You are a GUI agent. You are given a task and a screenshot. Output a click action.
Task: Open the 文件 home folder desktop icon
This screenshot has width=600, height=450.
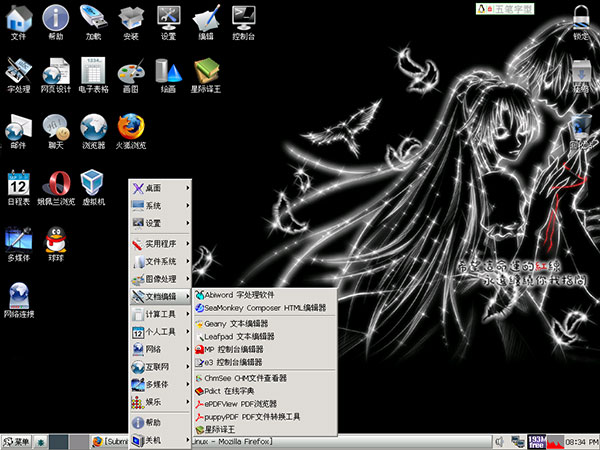pyautogui.click(x=18, y=22)
